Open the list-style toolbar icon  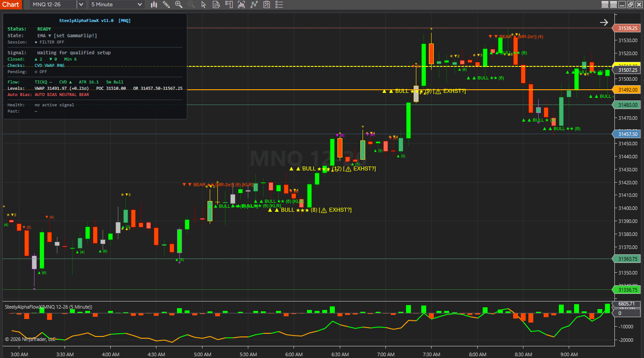(x=279, y=4)
